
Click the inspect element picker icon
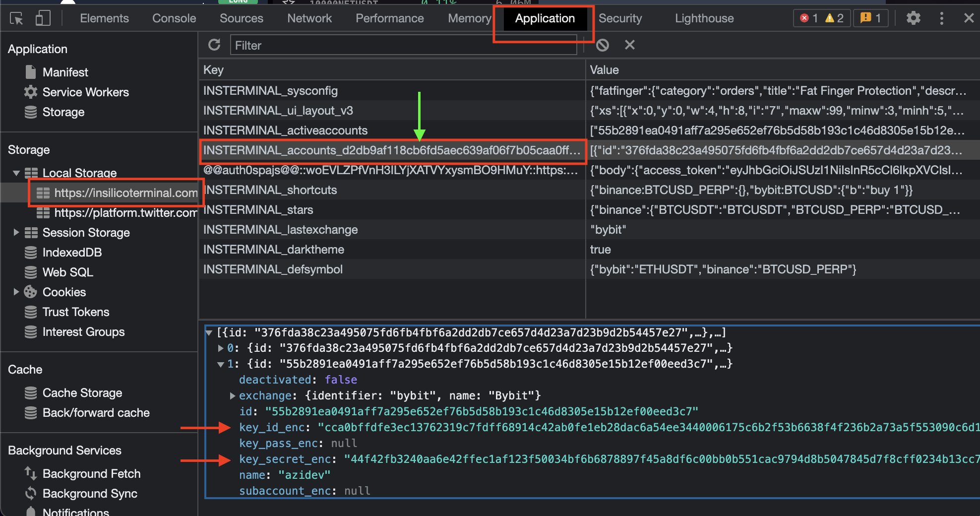tap(16, 19)
